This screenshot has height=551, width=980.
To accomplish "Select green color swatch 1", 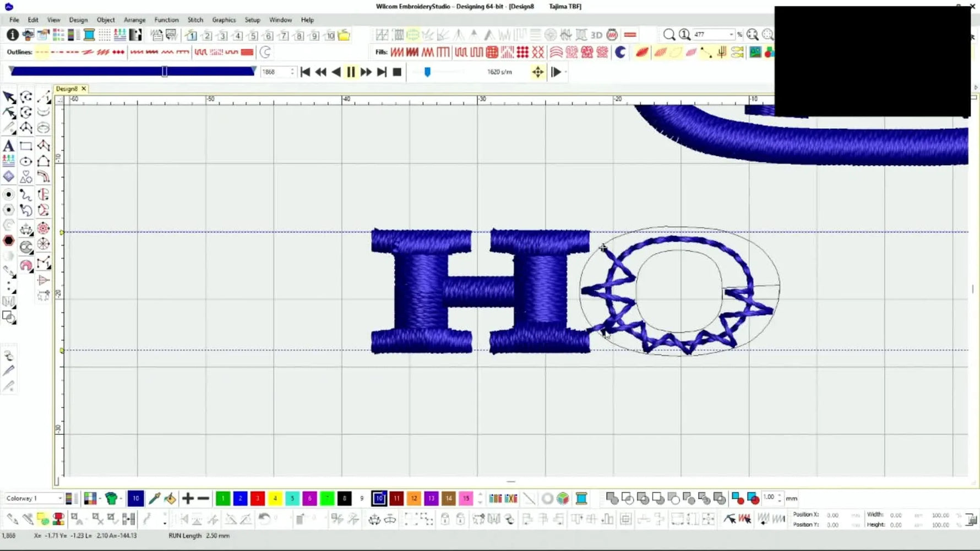I will click(x=223, y=499).
